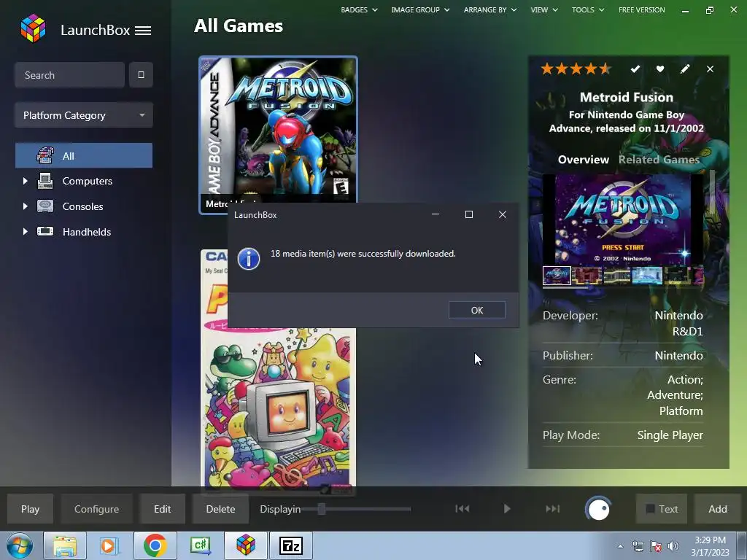Click in the Search input field
This screenshot has height=560, width=747.
pyautogui.click(x=69, y=75)
